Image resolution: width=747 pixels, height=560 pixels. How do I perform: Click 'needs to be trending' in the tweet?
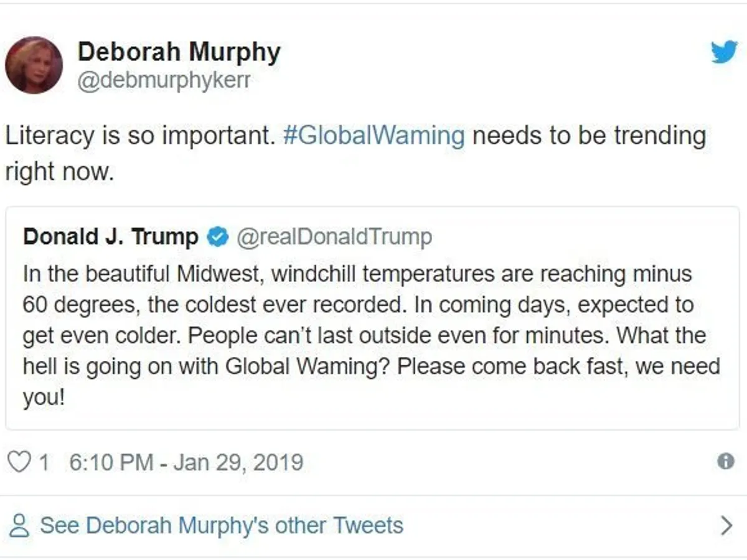[x=588, y=136]
